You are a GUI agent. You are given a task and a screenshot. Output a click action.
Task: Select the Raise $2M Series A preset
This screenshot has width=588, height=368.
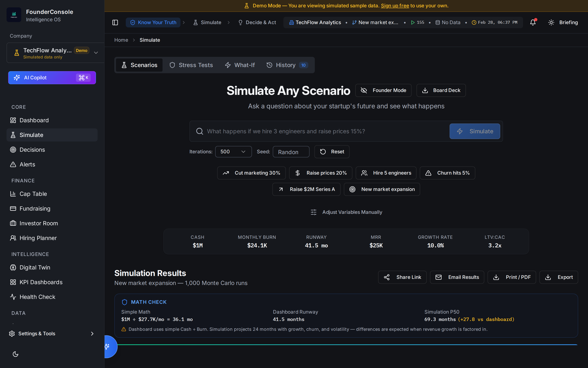pyautogui.click(x=306, y=189)
